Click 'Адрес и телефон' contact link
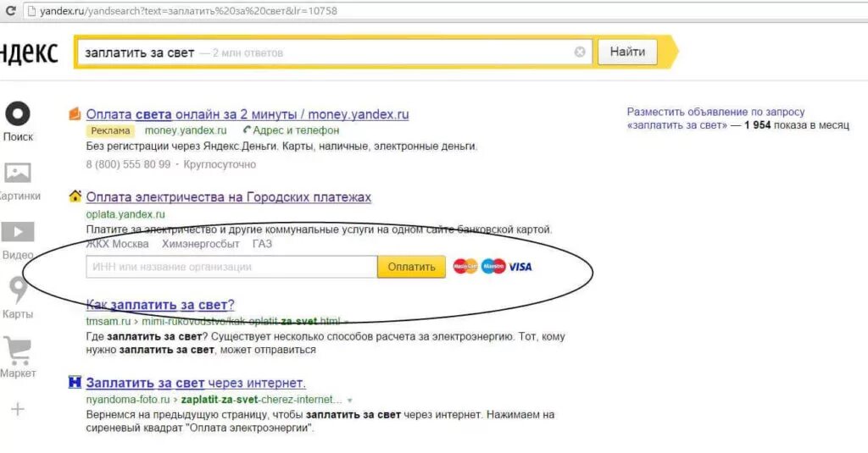Screen dimensions: 868x453 pos(292,130)
